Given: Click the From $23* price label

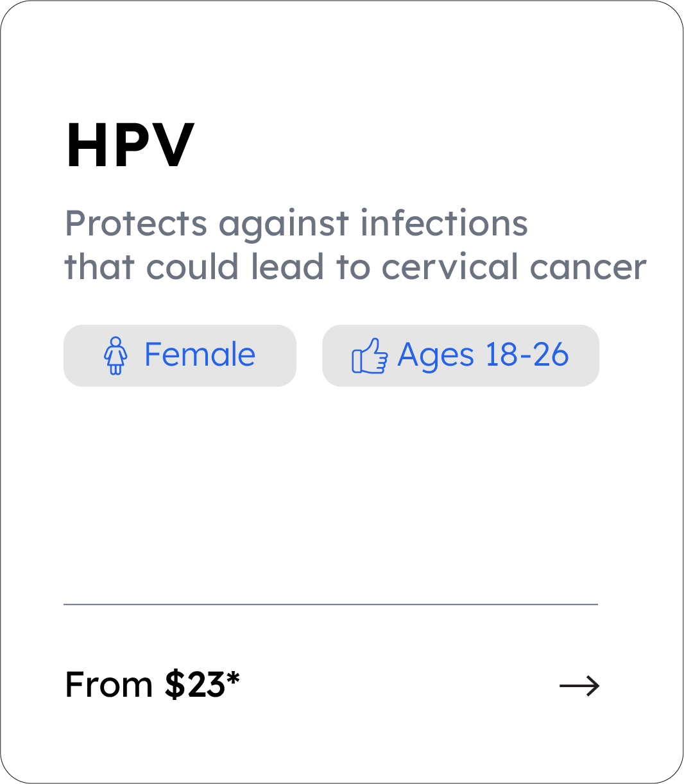Looking at the screenshot, I should [x=152, y=685].
